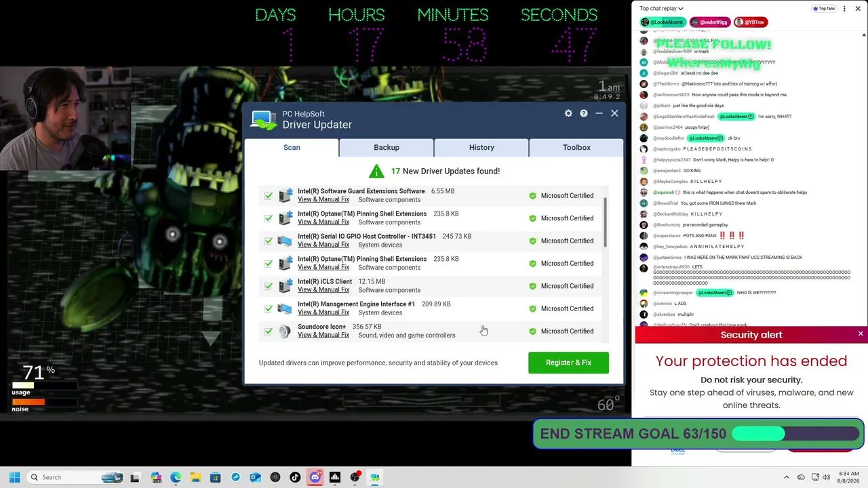Click the 12.15 MB size text
868x488 pixels.
coord(372,281)
